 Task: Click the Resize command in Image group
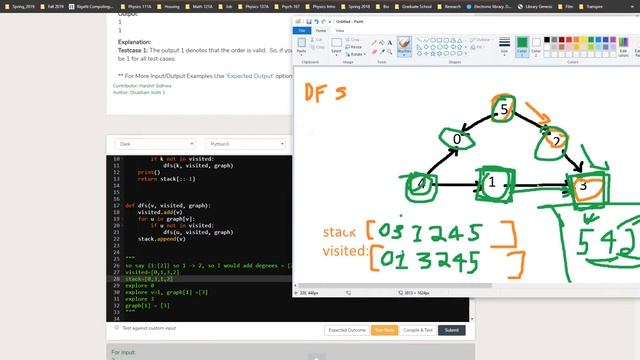coord(353,47)
